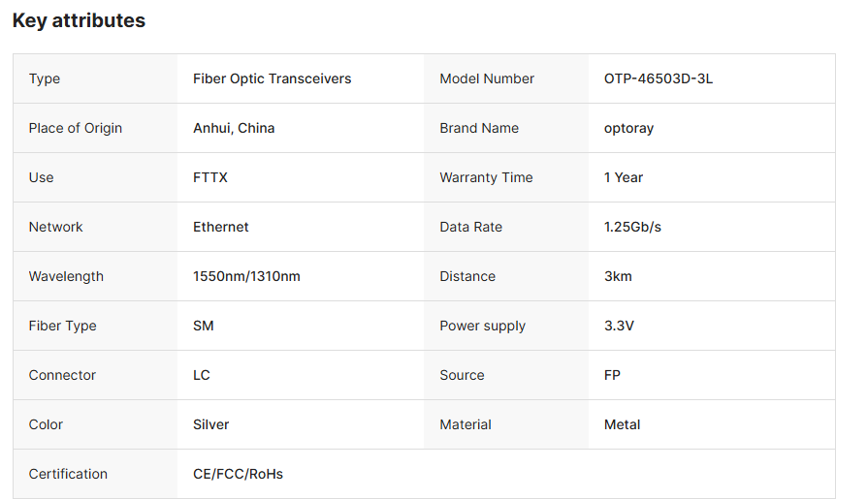Image resolution: width=868 pixels, height=499 pixels.
Task: Click the FP source value
Action: point(612,375)
